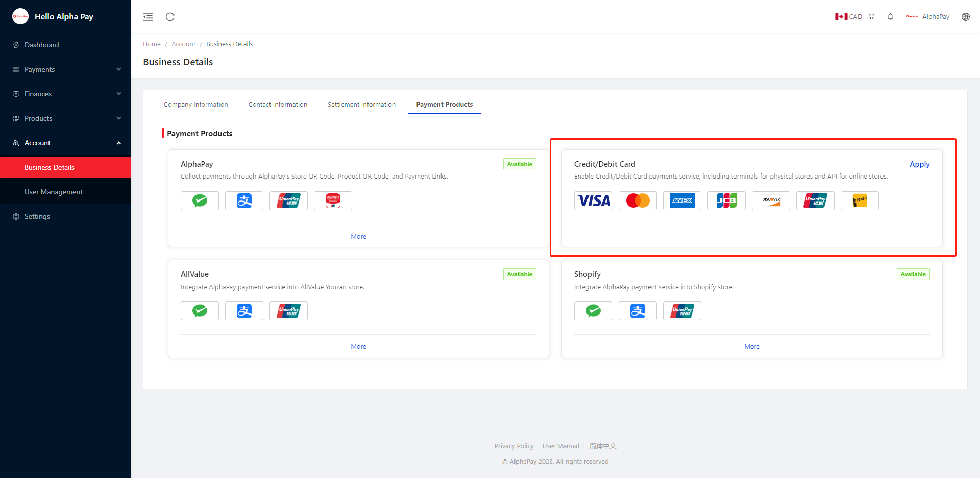
Task: Open the Settings menu item
Action: tap(65, 216)
